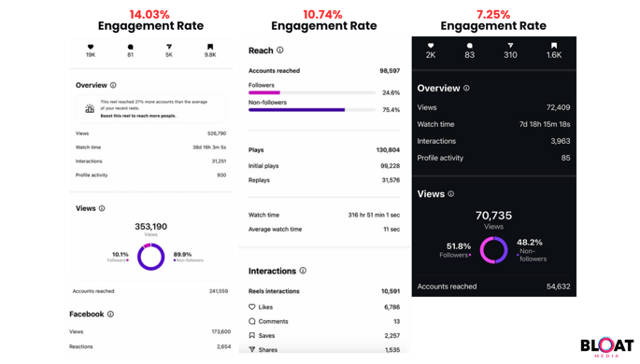Click the Followers purple progress bar

(x=312, y=93)
